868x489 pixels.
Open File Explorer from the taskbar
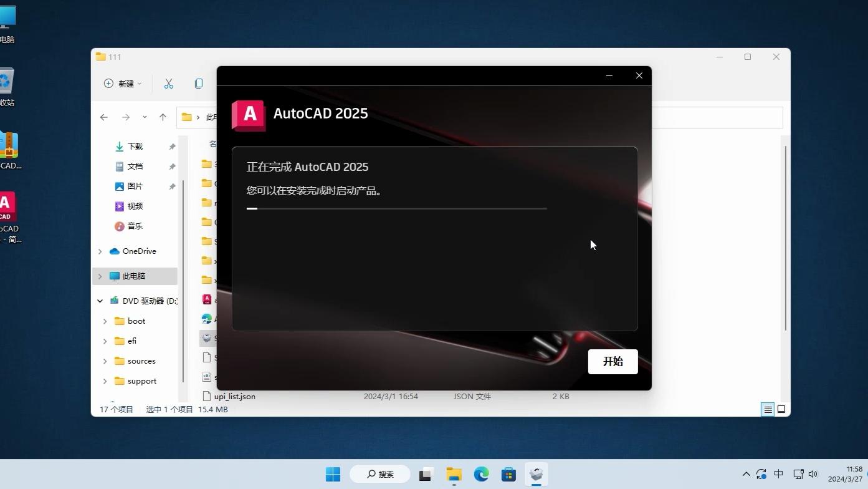(454, 475)
